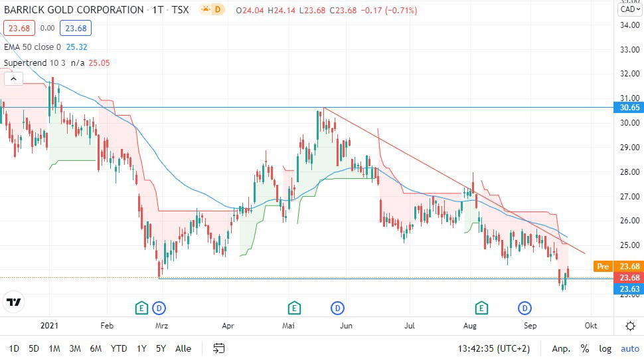Click the orange Pre 23.68 price label
The height and width of the screenshot is (359, 644).
pyautogui.click(x=619, y=266)
